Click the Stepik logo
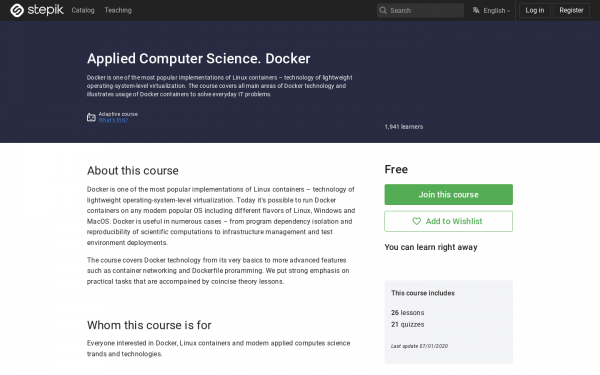Screen dimensions: 600x375 coord(37,10)
